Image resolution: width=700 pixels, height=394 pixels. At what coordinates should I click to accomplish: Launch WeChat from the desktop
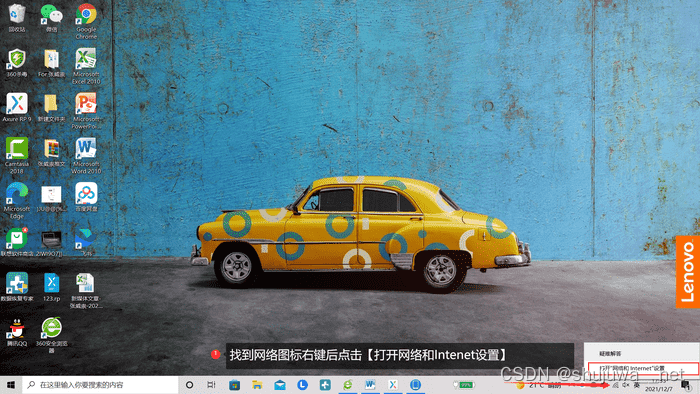point(51,18)
